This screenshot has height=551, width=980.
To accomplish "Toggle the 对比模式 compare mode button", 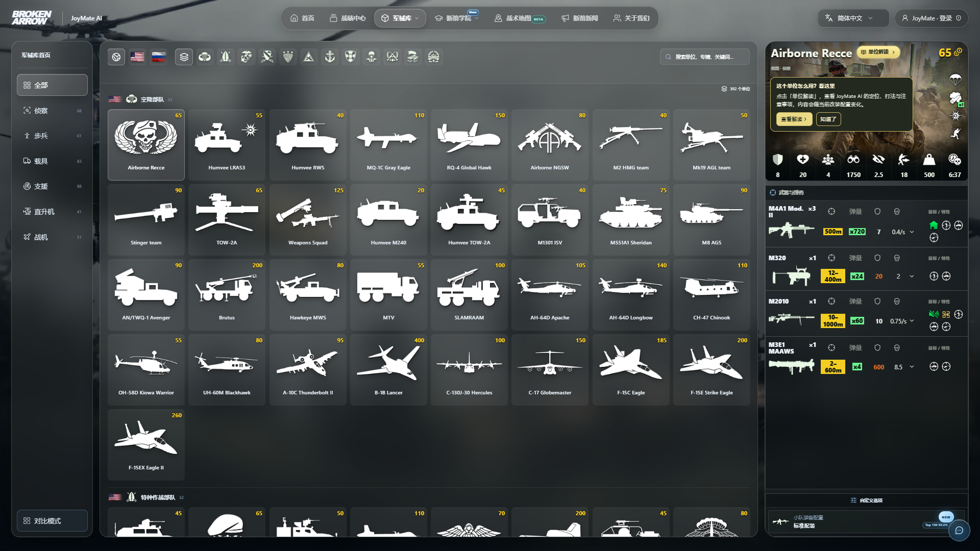I will [52, 521].
